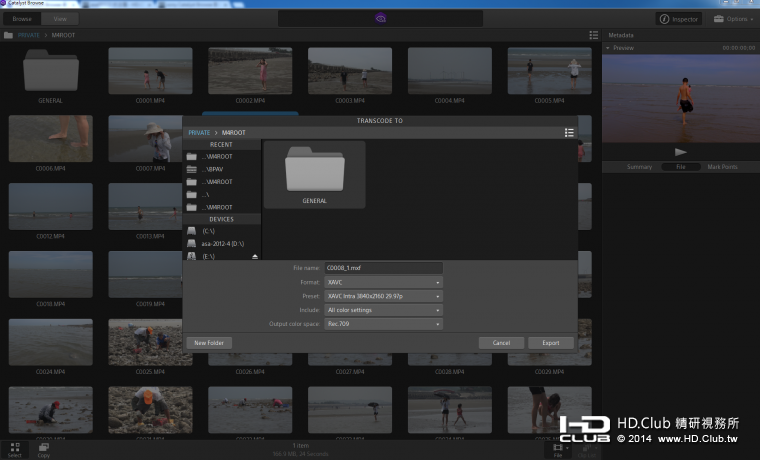This screenshot has height=460, width=760.
Task: Open the Format dropdown showing XAVC
Action: pos(383,282)
